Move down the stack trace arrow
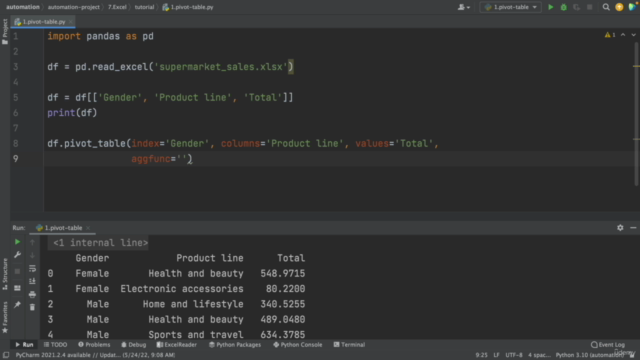Image resolution: width=640 pixels, height=360 pixels. [32, 255]
